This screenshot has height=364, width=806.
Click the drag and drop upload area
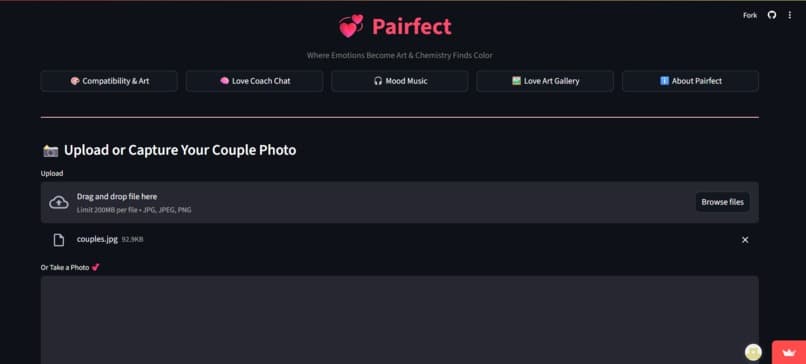click(399, 202)
